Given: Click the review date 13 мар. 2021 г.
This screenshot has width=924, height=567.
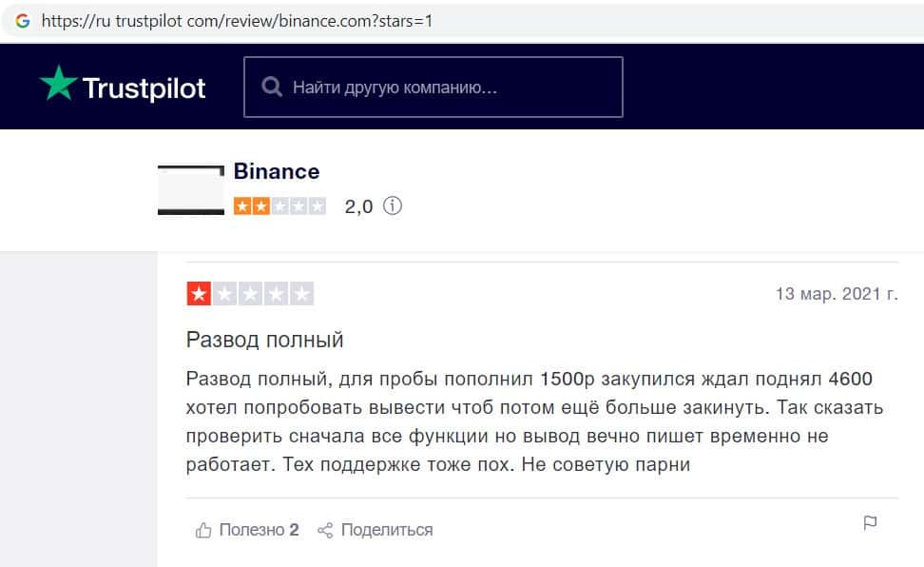Looking at the screenshot, I should [x=837, y=294].
